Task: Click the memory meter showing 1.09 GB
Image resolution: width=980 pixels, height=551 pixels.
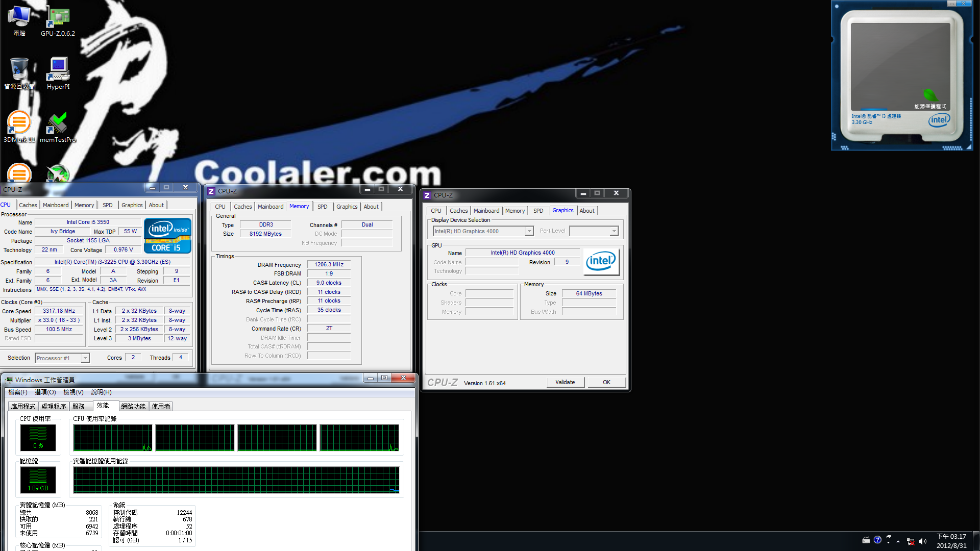Action: 38,480
